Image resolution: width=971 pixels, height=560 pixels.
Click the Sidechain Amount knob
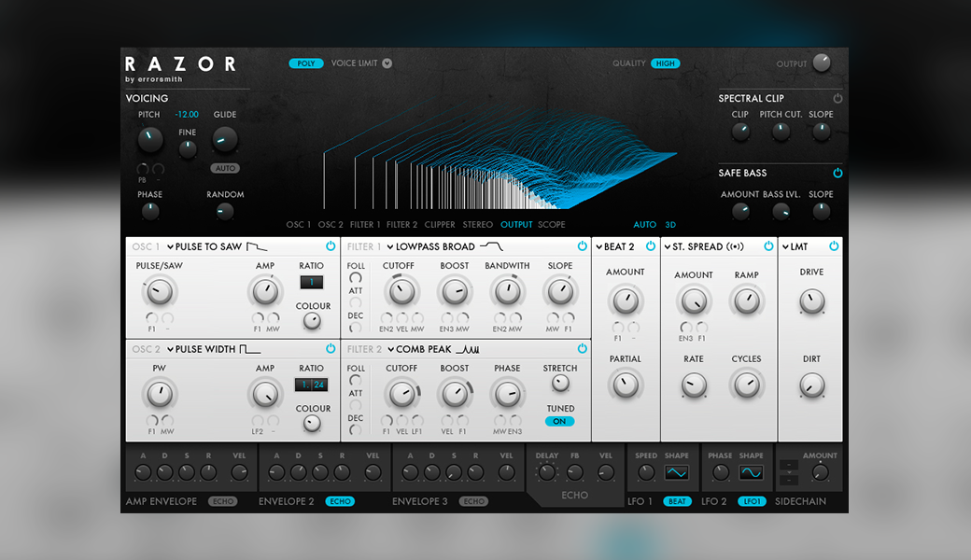pyautogui.click(x=820, y=473)
